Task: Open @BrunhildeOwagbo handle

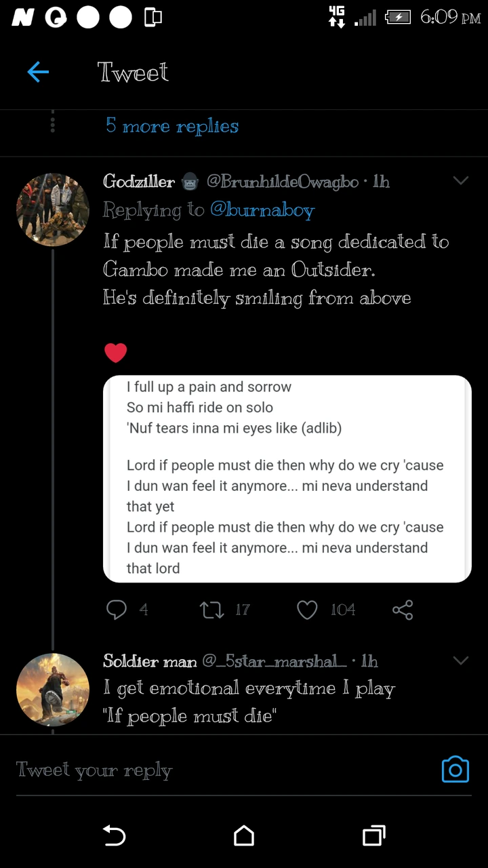Action: coord(282,182)
